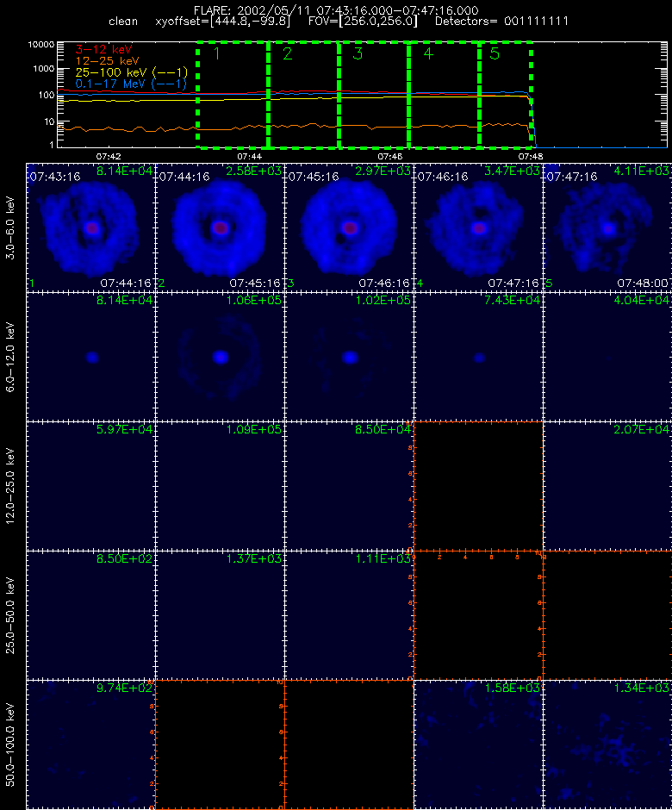
Task: Click interval marker 1 in the light curve
Action: (216, 53)
